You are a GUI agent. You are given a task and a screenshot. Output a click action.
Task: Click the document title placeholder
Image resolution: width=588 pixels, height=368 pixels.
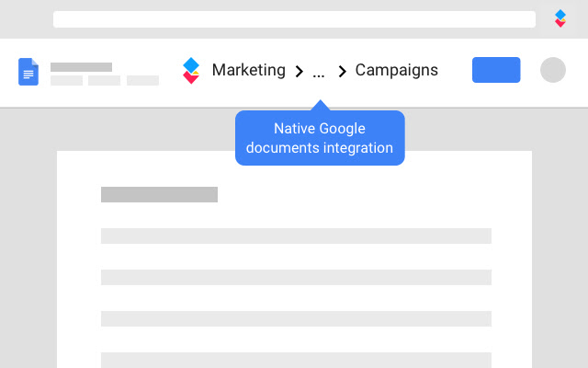(81, 67)
